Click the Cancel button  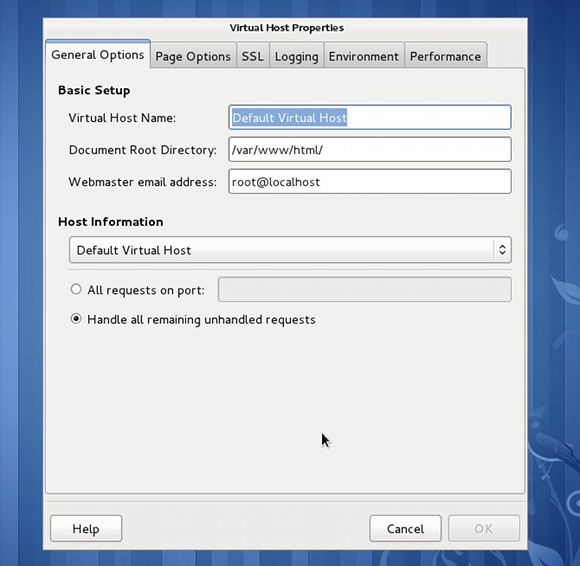click(x=405, y=528)
